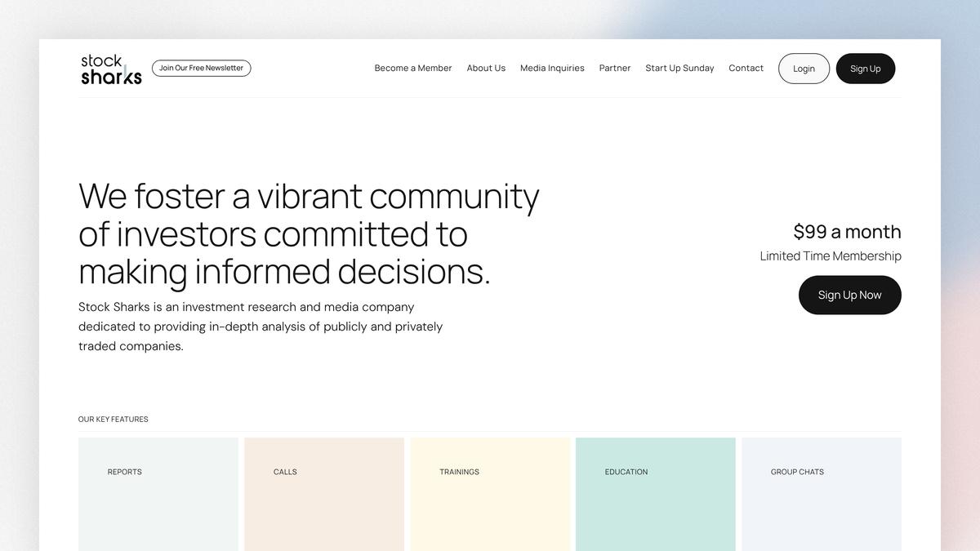Click the "Limited Time Membership" text
This screenshot has width=980, height=551.
(x=831, y=256)
